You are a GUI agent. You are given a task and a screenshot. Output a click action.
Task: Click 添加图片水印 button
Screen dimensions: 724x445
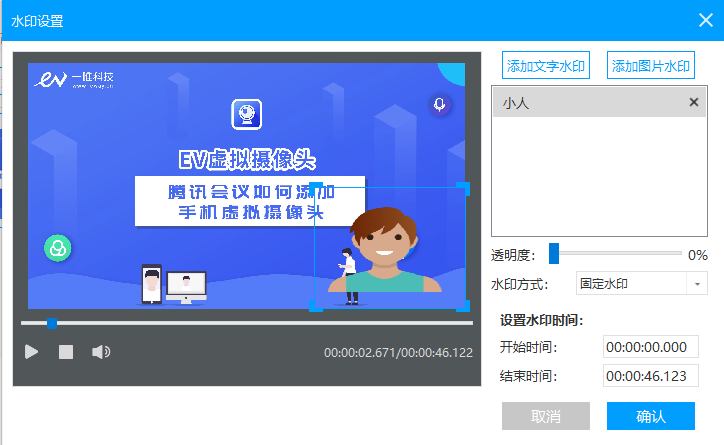651,66
